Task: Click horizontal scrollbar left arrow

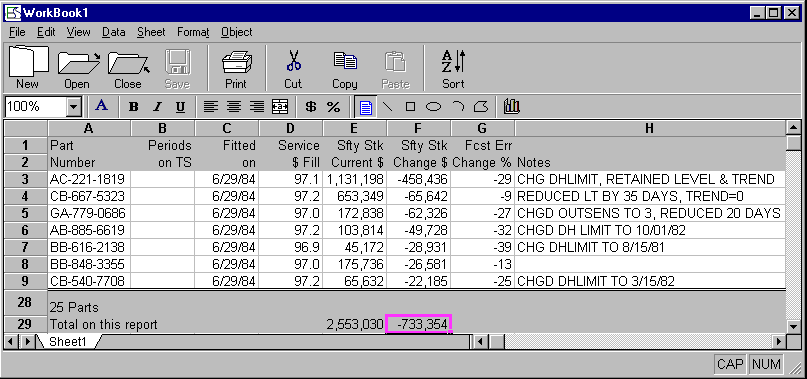Action: point(480,341)
